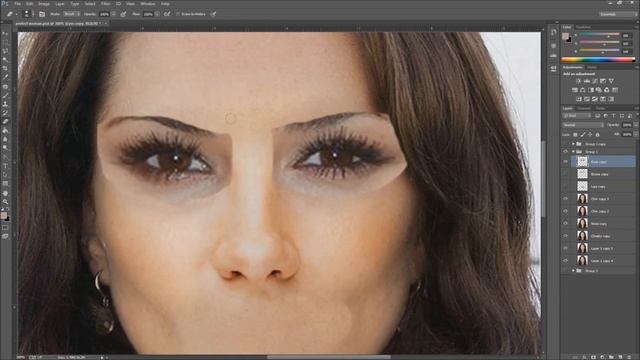Toggle the Brush panel icon in options bar
The image size is (640, 360).
tap(42, 14)
